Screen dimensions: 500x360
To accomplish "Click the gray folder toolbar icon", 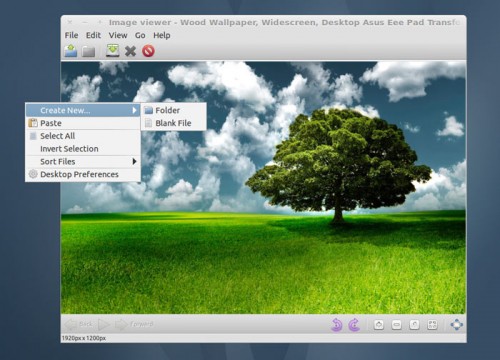I will [88, 51].
